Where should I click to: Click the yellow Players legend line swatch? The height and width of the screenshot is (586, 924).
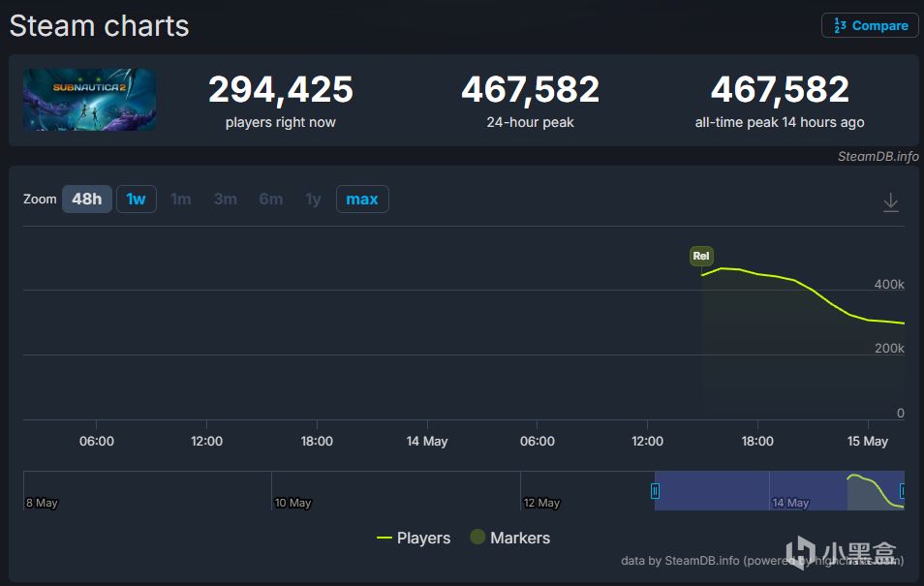[385, 538]
